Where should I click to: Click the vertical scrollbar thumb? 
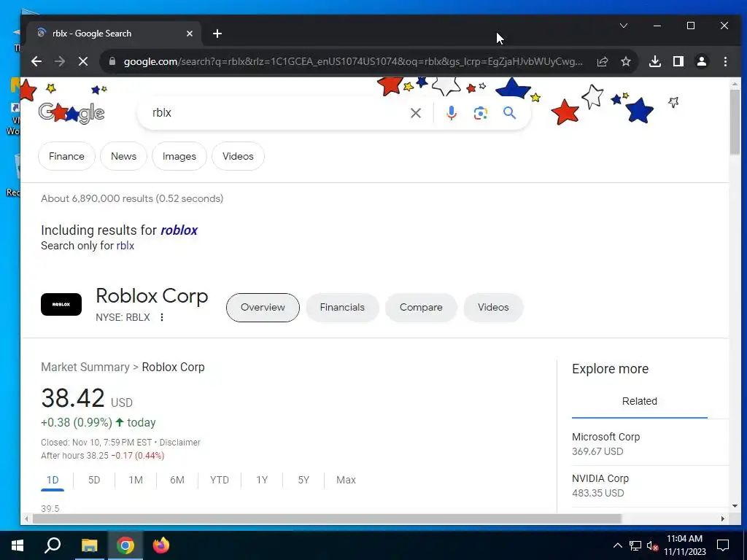coord(735,122)
